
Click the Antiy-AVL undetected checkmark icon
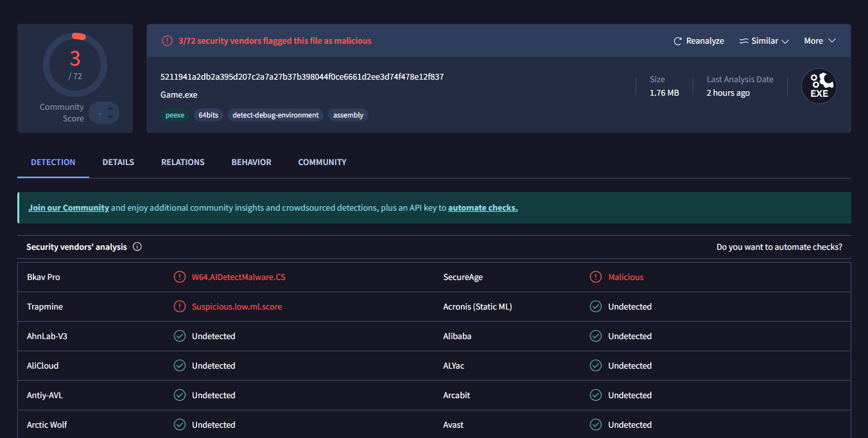click(180, 395)
